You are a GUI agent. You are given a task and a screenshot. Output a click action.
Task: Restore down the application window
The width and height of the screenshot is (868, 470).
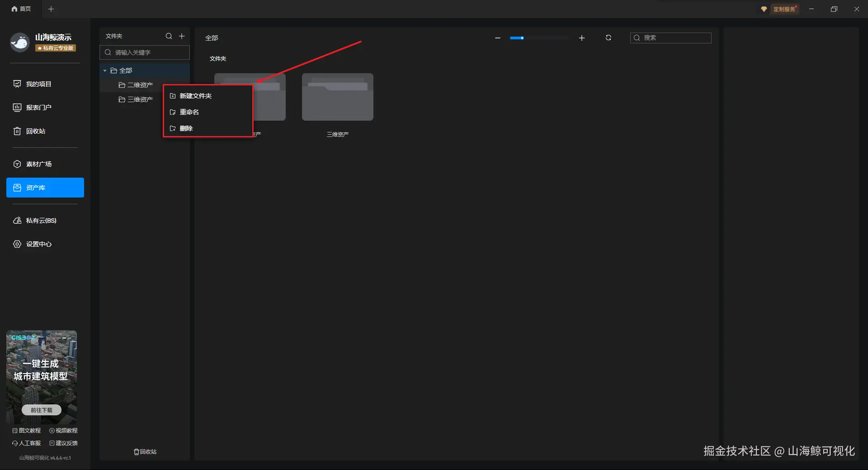(834, 9)
